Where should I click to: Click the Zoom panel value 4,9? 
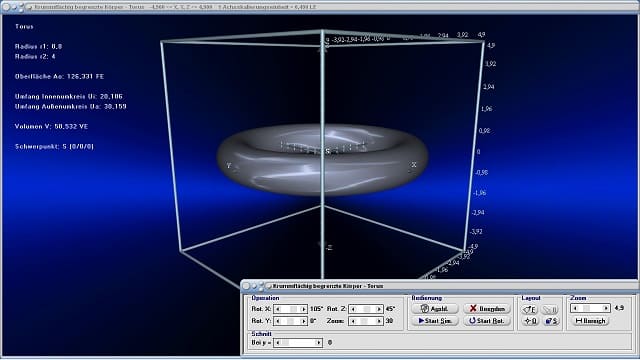coord(619,308)
